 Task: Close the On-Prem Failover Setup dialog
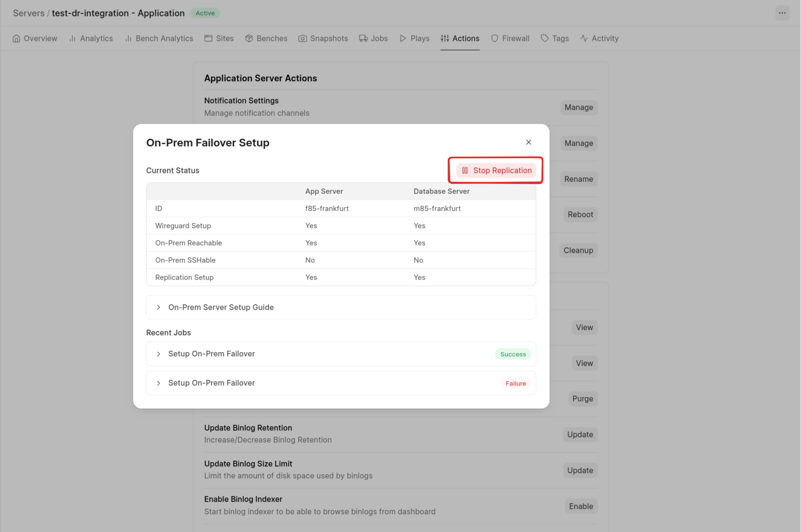(528, 142)
